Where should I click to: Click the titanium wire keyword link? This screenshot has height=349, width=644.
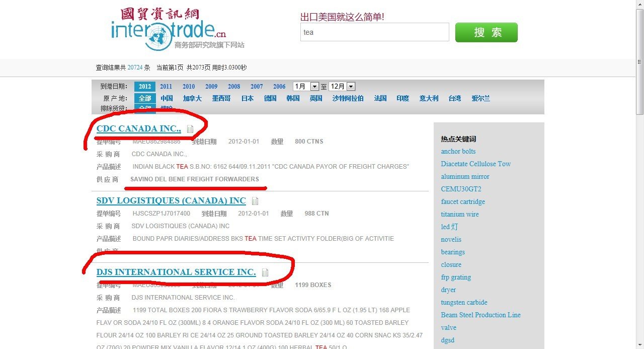point(459,214)
